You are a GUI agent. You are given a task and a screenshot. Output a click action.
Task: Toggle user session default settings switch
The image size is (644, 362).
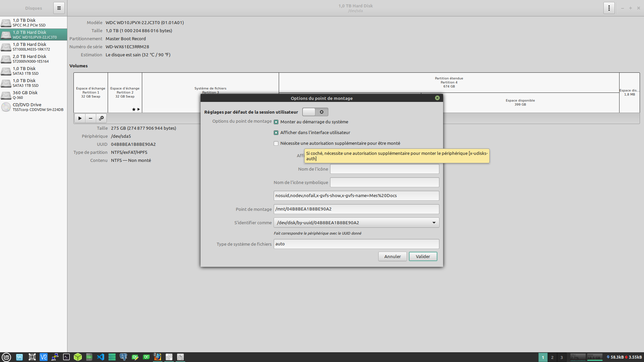coord(315,112)
